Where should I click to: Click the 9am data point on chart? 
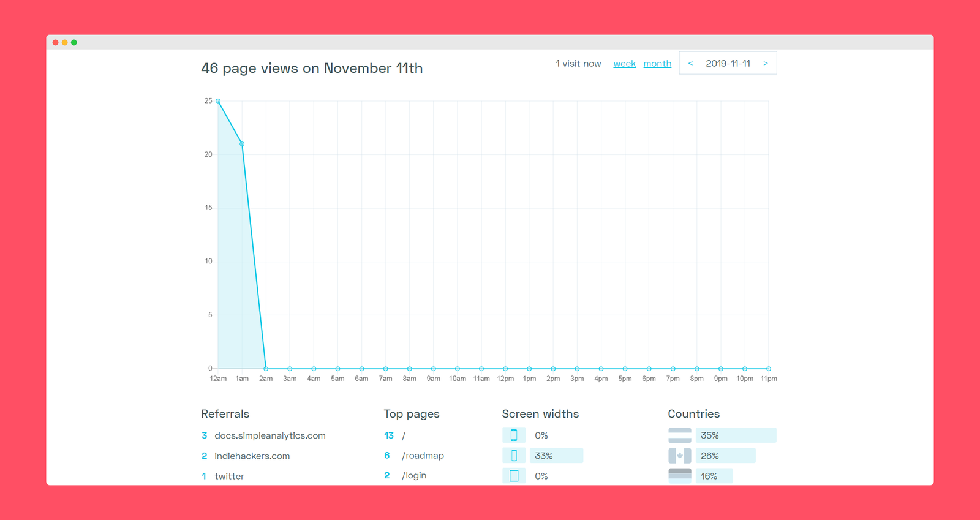point(434,369)
